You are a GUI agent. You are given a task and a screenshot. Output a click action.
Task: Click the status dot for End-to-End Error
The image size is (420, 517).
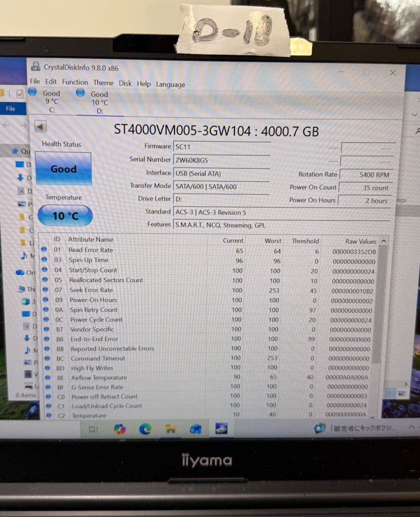click(x=47, y=338)
